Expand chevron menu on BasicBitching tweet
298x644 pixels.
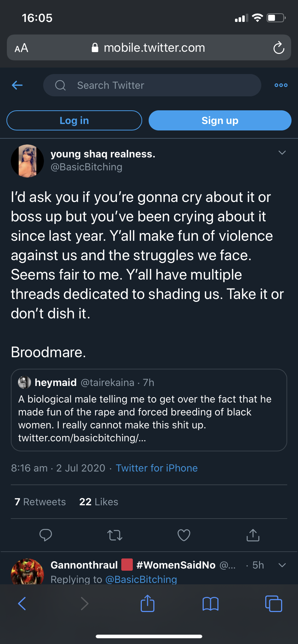(282, 153)
